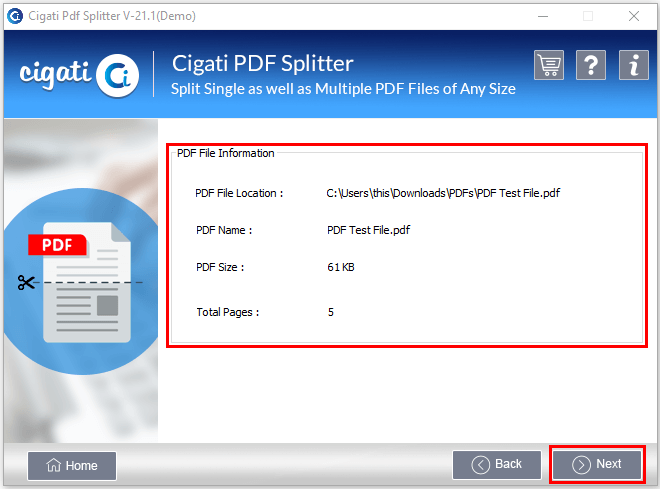
Task: Select the PDF file path text
Action: 443,193
